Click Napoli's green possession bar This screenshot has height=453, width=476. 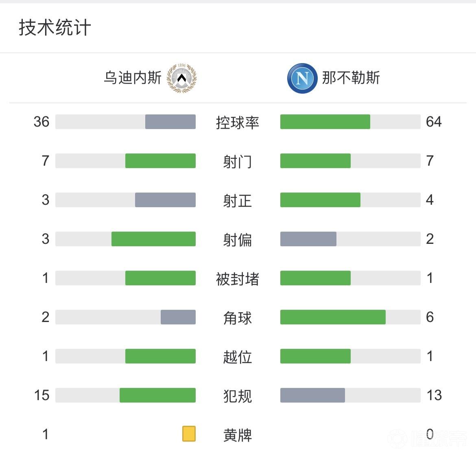(x=325, y=122)
